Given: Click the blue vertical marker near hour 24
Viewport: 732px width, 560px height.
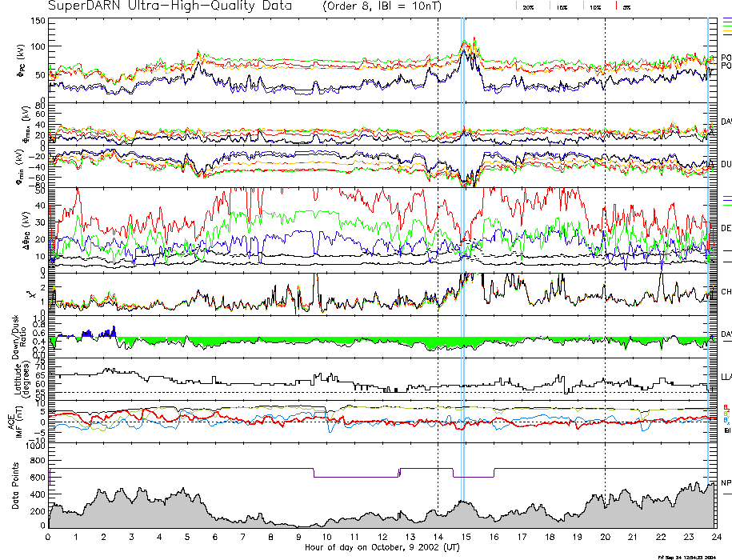Looking at the screenshot, I should 709,240.
